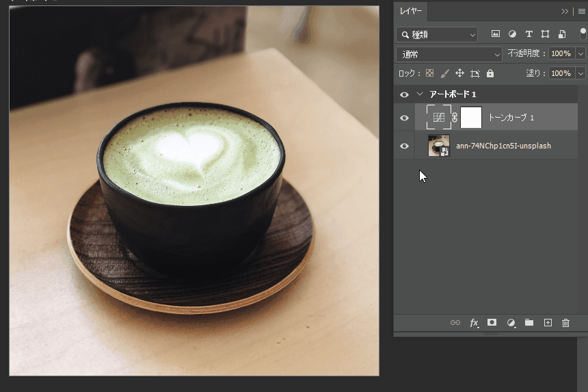
Task: Add a layer mask
Action: [x=492, y=323]
